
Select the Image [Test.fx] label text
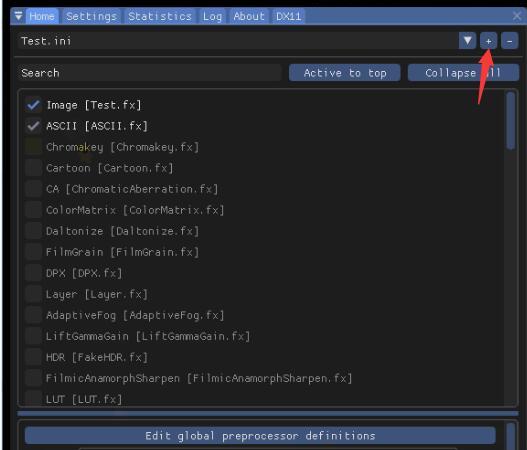click(x=94, y=105)
